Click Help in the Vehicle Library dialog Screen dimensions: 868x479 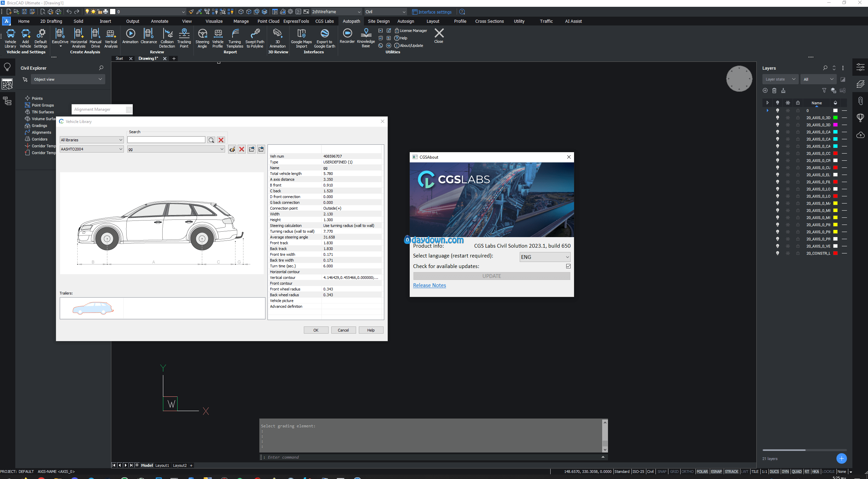pyautogui.click(x=371, y=330)
